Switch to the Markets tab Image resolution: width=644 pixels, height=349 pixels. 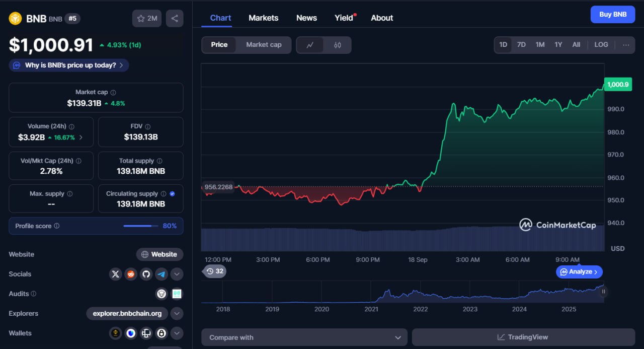coord(264,18)
